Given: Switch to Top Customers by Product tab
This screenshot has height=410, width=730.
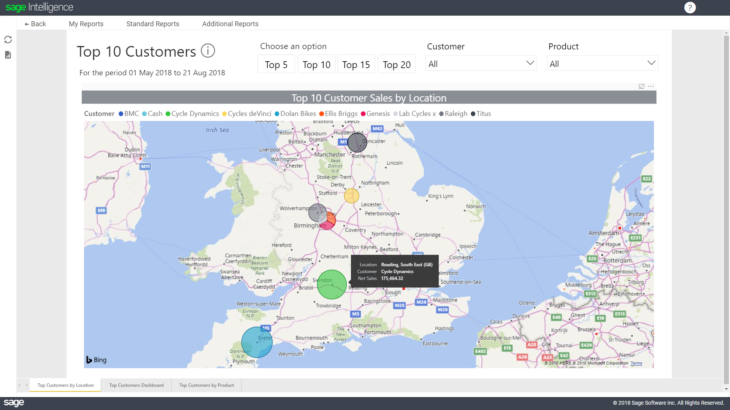Looking at the screenshot, I should pyautogui.click(x=206, y=385).
